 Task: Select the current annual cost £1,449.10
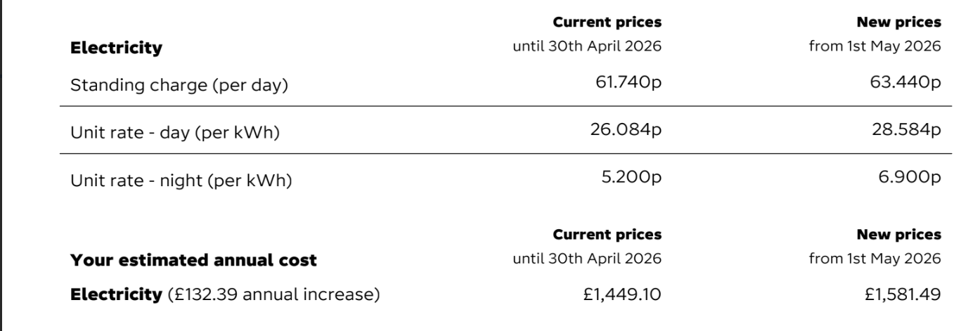pyautogui.click(x=621, y=294)
